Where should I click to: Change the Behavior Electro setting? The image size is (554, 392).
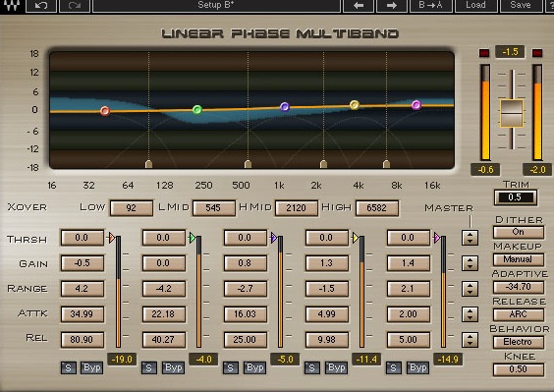pyautogui.click(x=519, y=342)
